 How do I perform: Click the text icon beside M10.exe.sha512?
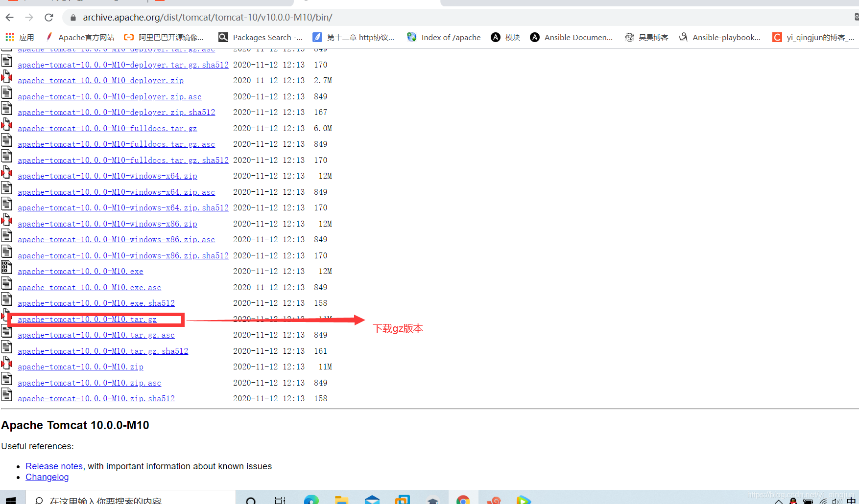pyautogui.click(x=7, y=299)
